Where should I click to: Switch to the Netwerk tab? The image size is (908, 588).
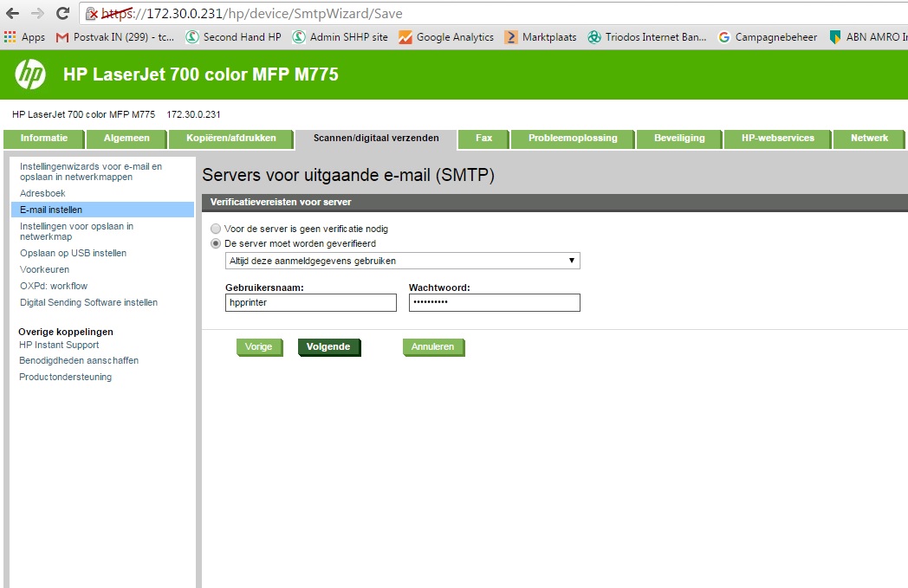point(869,139)
